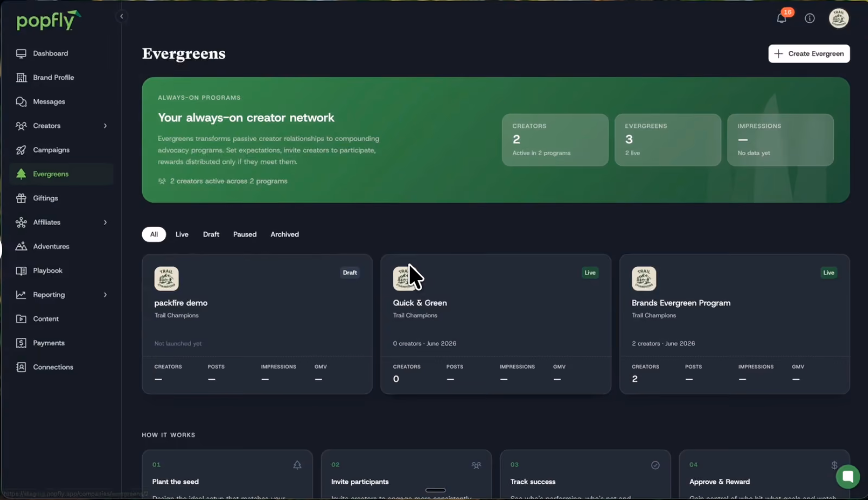868x500 pixels.
Task: Click the Connections contact icon
Action: 21,367
